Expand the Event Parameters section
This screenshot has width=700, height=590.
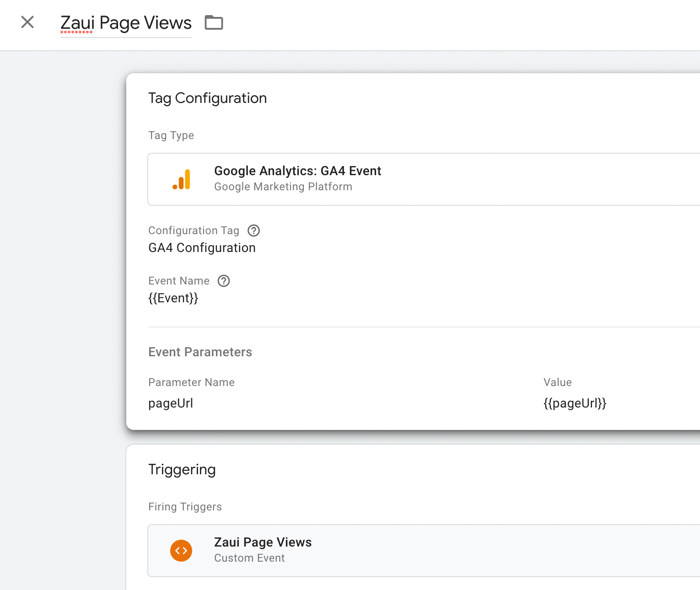click(200, 352)
